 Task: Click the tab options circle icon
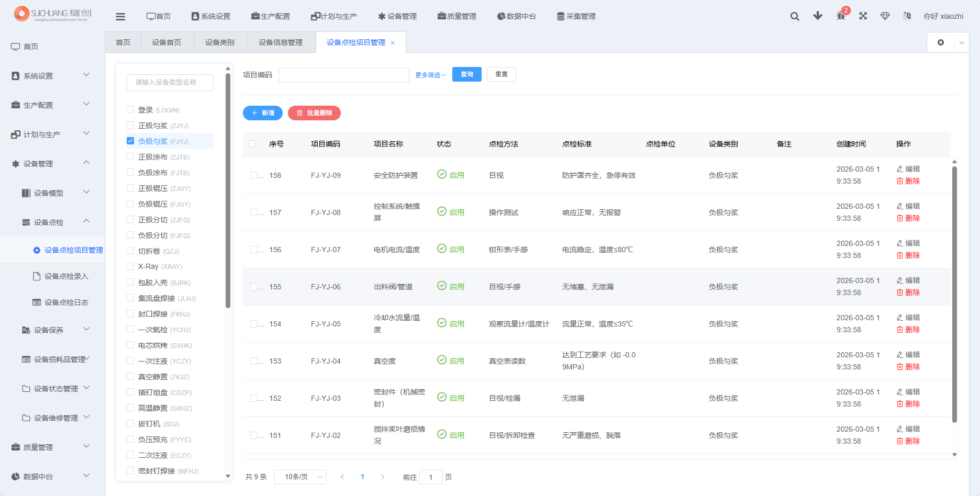tap(941, 42)
